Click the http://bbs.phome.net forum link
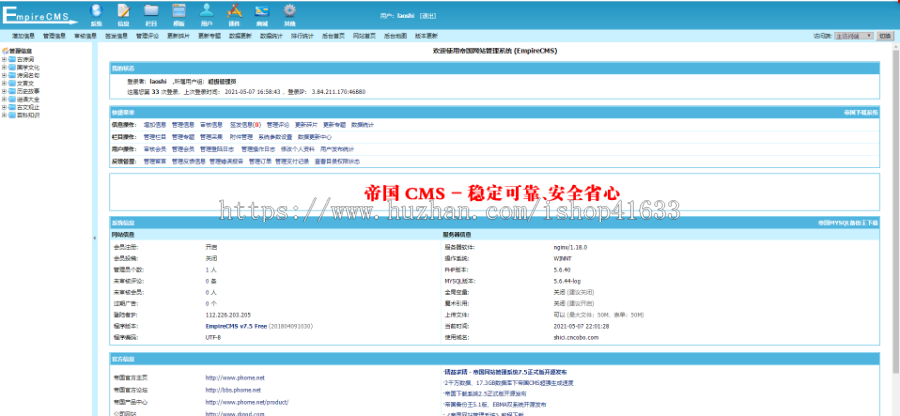Image resolution: width=900 pixels, height=416 pixels. (234, 389)
